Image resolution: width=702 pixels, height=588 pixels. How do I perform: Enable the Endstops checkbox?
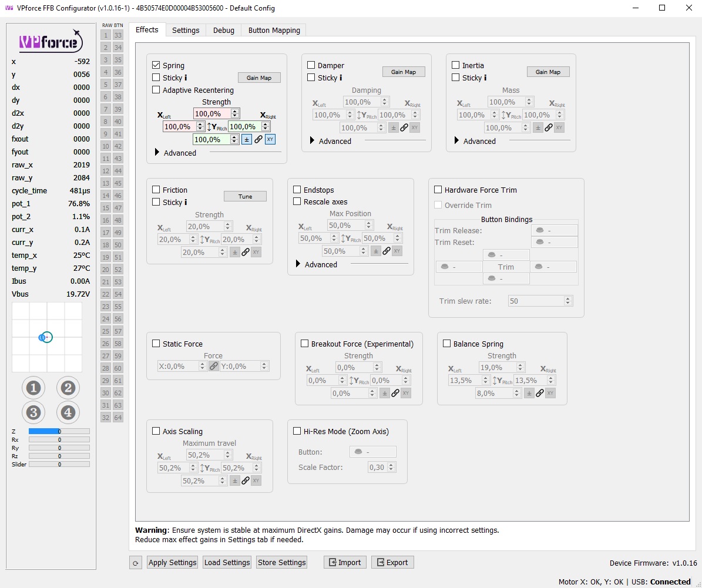click(x=297, y=189)
